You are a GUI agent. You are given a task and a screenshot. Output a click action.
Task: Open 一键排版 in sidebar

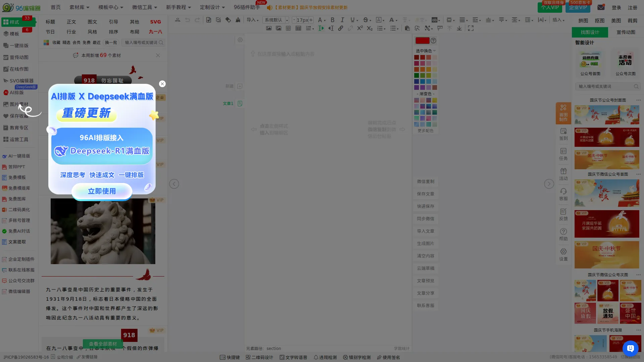16,46
